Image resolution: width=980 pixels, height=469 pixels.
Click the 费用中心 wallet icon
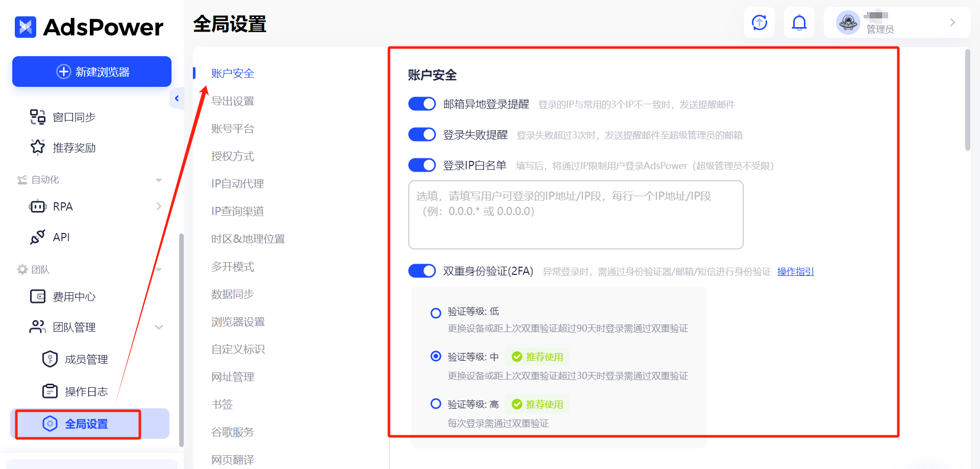pyautogui.click(x=37, y=296)
